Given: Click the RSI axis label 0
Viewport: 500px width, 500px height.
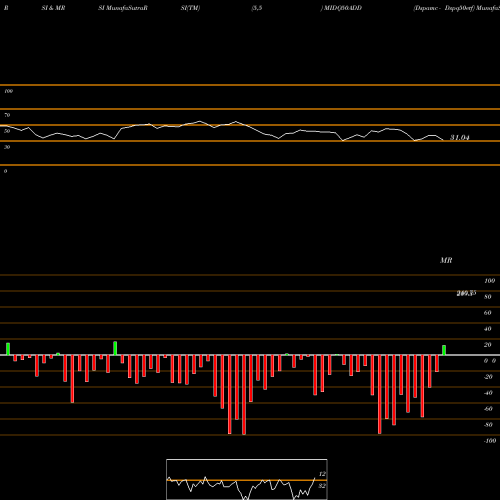Looking at the screenshot, I should (x=5, y=171).
